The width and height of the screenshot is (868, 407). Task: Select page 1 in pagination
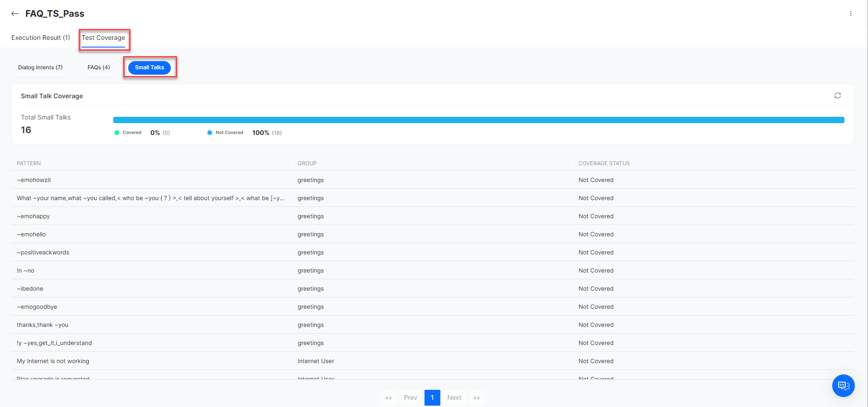click(x=432, y=397)
